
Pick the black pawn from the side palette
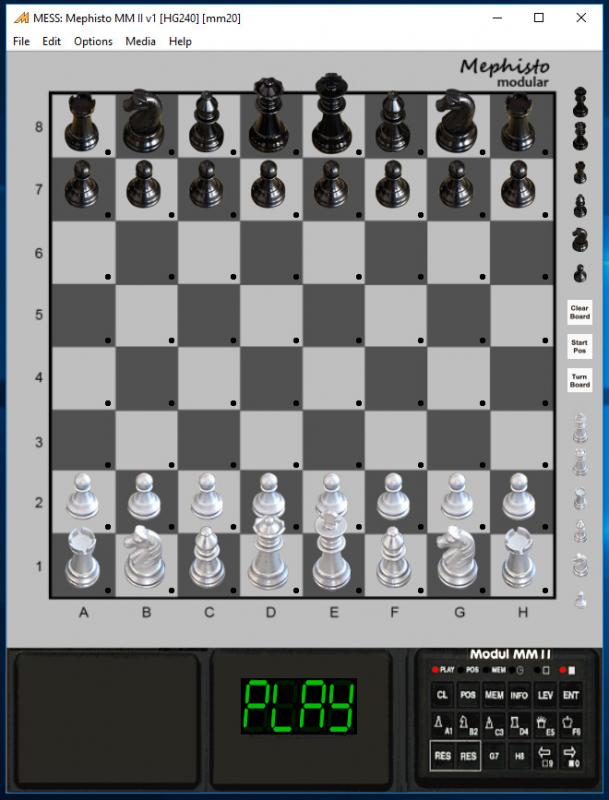click(580, 273)
